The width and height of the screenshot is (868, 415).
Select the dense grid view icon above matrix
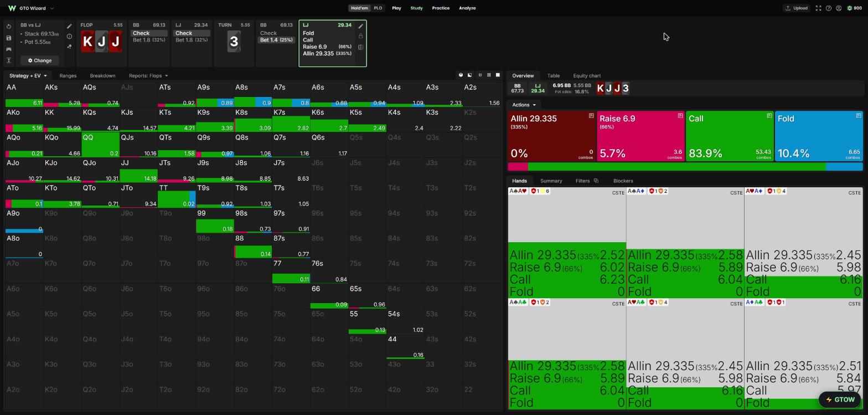(489, 75)
